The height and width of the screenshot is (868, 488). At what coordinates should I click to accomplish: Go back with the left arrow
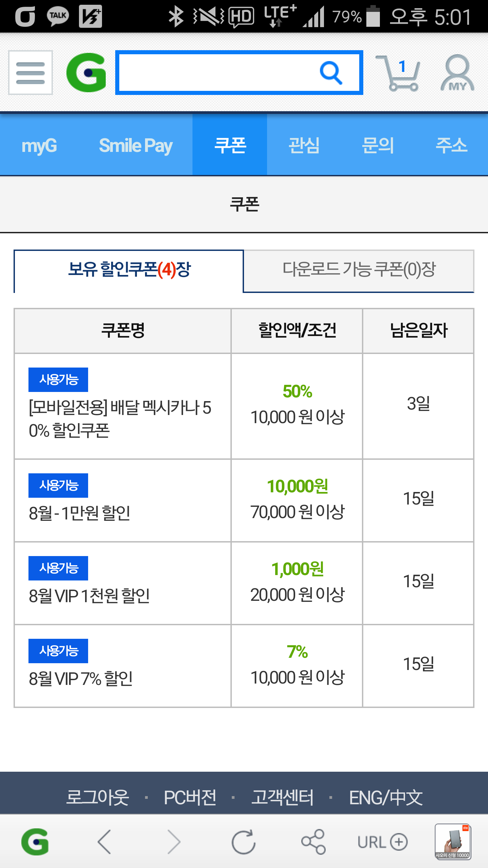point(104,842)
